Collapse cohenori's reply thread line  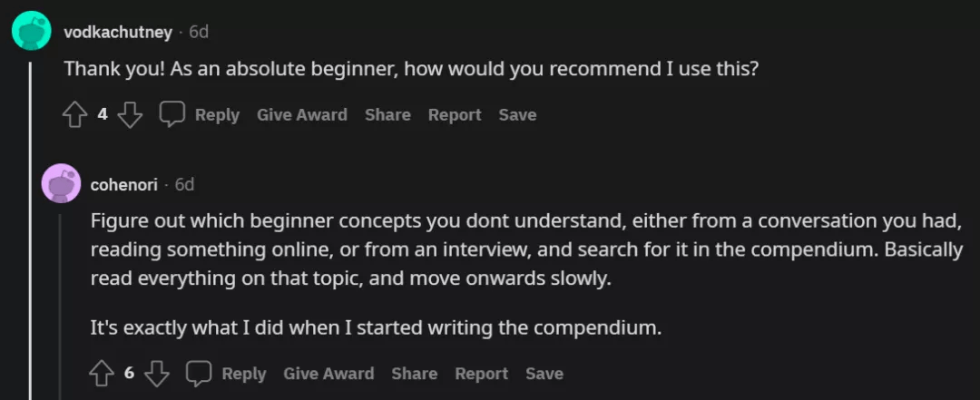(61, 307)
